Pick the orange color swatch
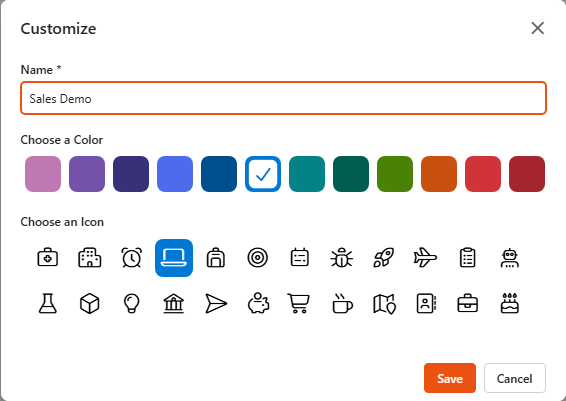 (x=439, y=174)
